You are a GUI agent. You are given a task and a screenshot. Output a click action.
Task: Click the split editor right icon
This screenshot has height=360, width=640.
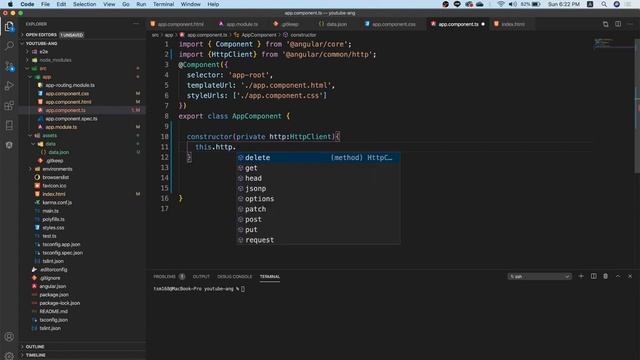pyautogui.click(x=618, y=24)
